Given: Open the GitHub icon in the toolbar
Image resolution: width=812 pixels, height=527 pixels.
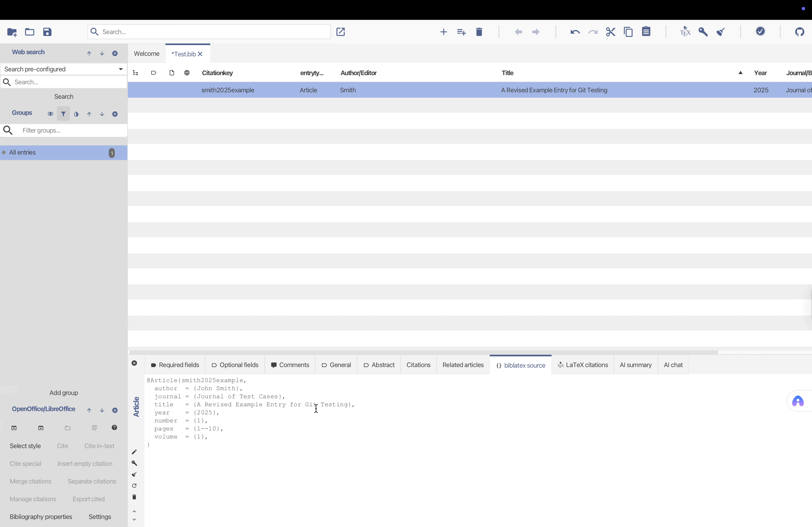Looking at the screenshot, I should click(x=800, y=32).
